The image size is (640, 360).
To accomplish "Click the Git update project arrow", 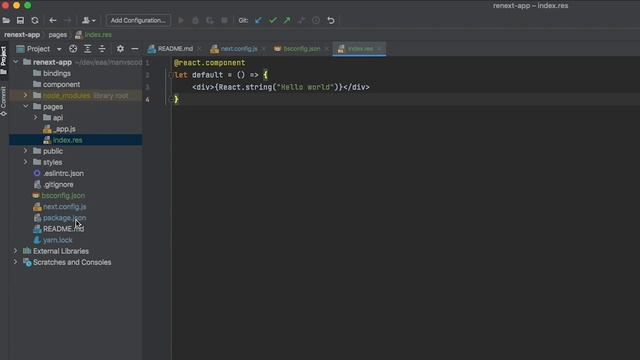I will pyautogui.click(x=258, y=20).
